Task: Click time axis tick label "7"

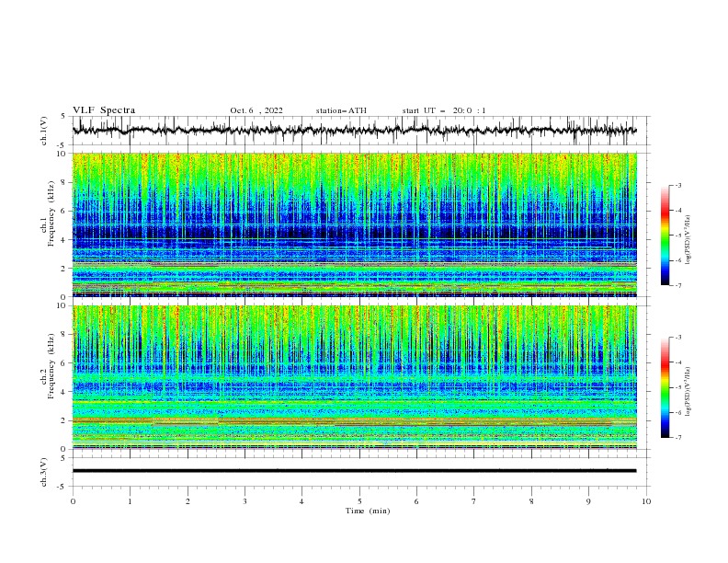Action: (474, 501)
